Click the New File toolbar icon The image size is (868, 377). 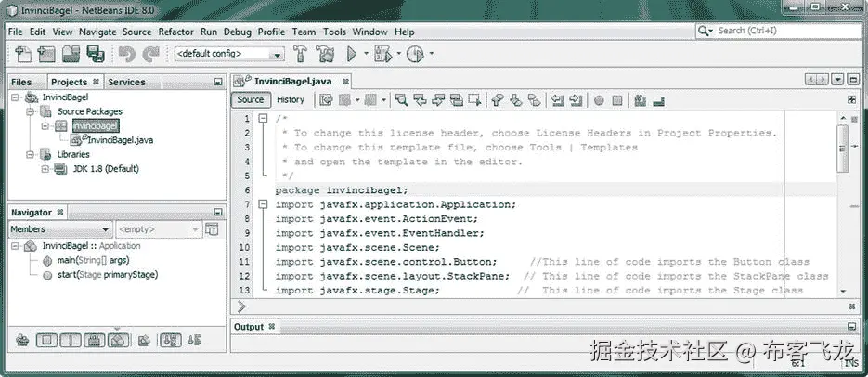(x=22, y=54)
